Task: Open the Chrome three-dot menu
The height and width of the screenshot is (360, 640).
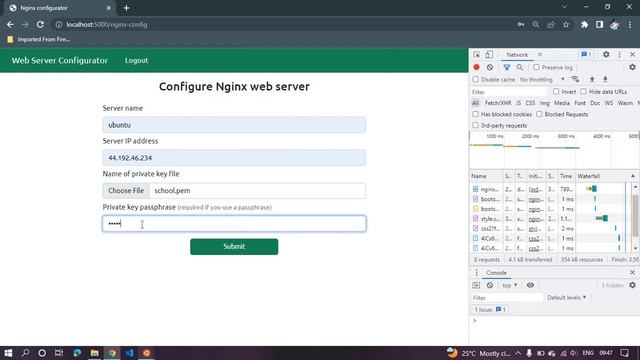Action: click(630, 24)
